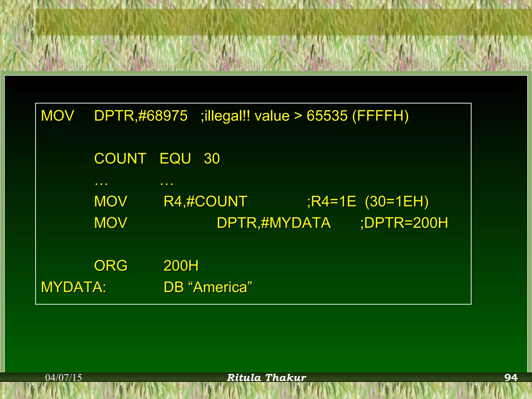Click the address '200H' after ORG

tap(181, 266)
